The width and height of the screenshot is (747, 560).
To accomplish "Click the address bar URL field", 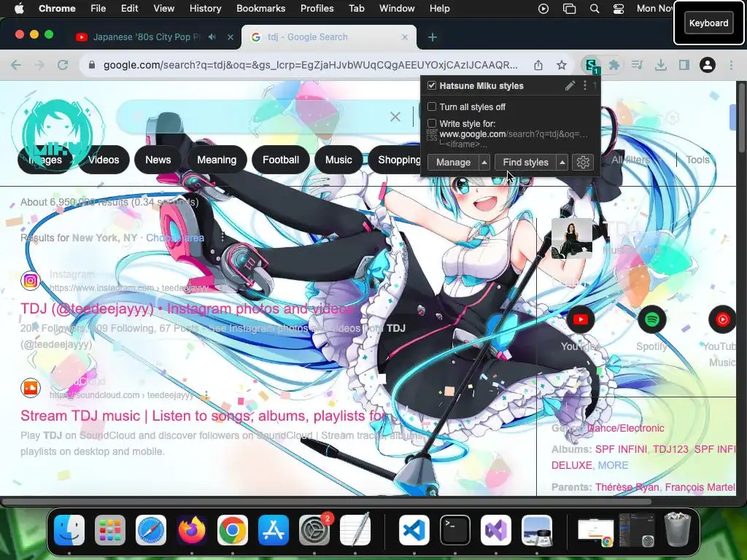I will point(310,65).
